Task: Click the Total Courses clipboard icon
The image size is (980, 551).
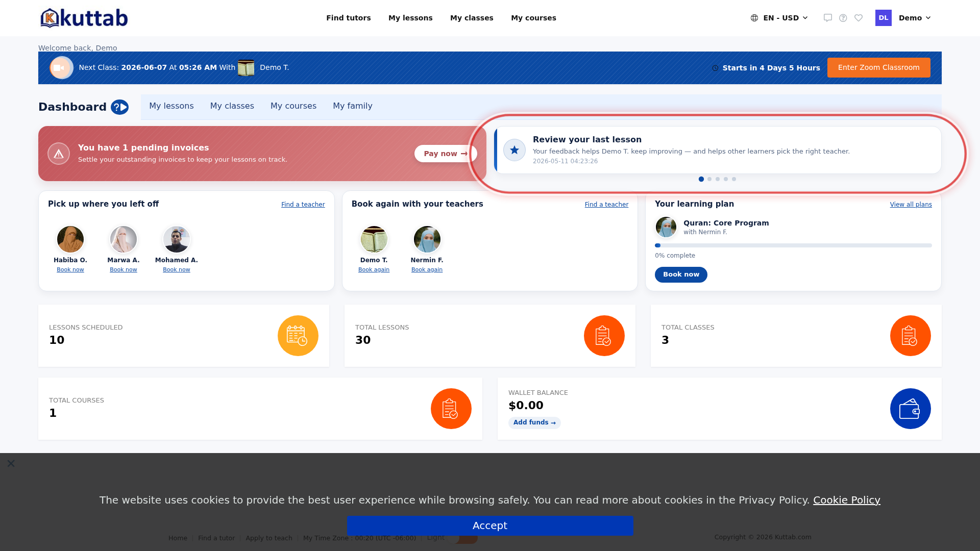Action: click(x=451, y=409)
